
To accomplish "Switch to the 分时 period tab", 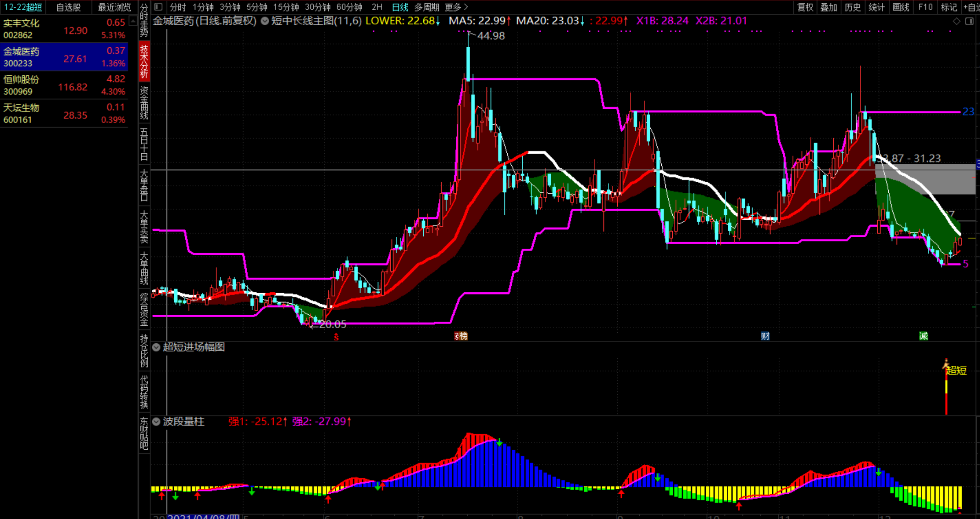I will [x=177, y=7].
